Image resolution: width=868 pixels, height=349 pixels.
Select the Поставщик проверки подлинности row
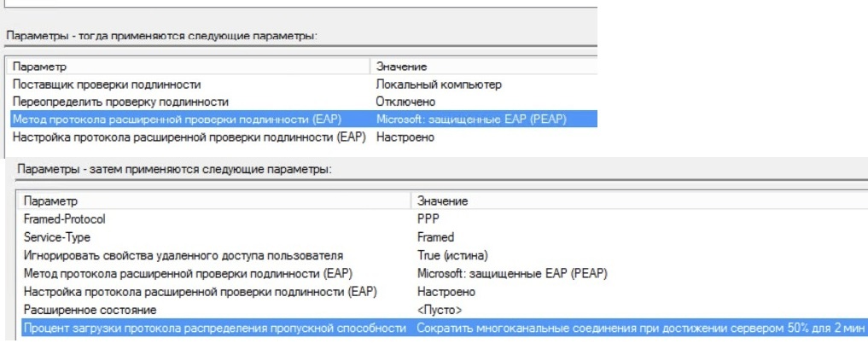click(x=303, y=84)
